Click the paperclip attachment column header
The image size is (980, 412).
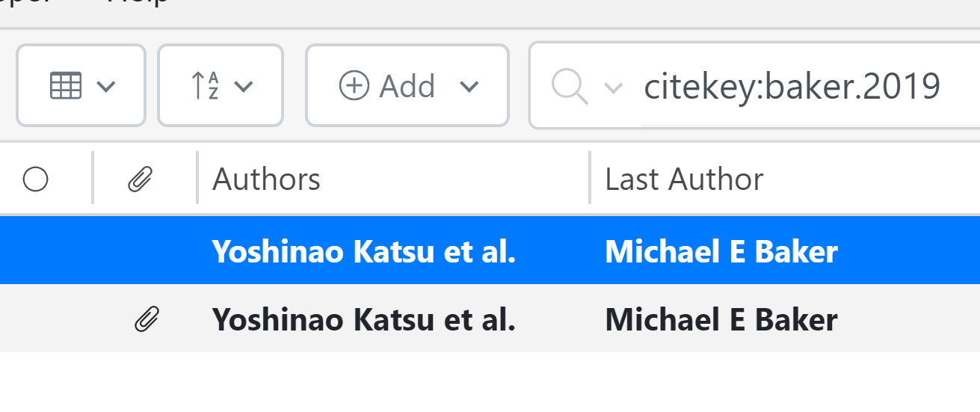coord(141,179)
